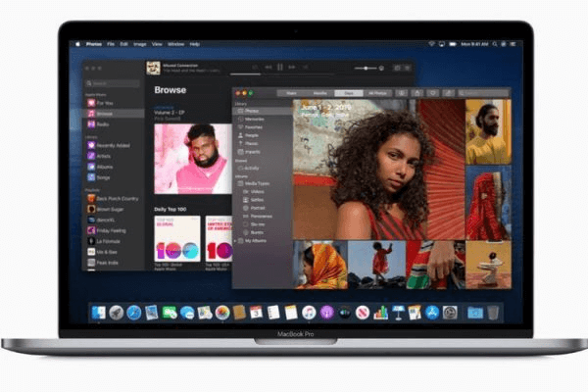
Task: Open Trash in the Dock
Action: (493, 313)
